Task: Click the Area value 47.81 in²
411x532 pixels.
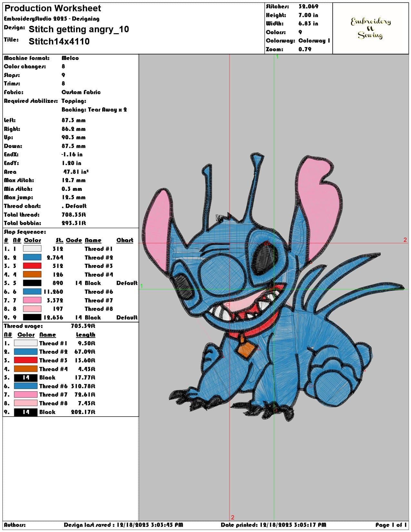Action: pos(76,172)
